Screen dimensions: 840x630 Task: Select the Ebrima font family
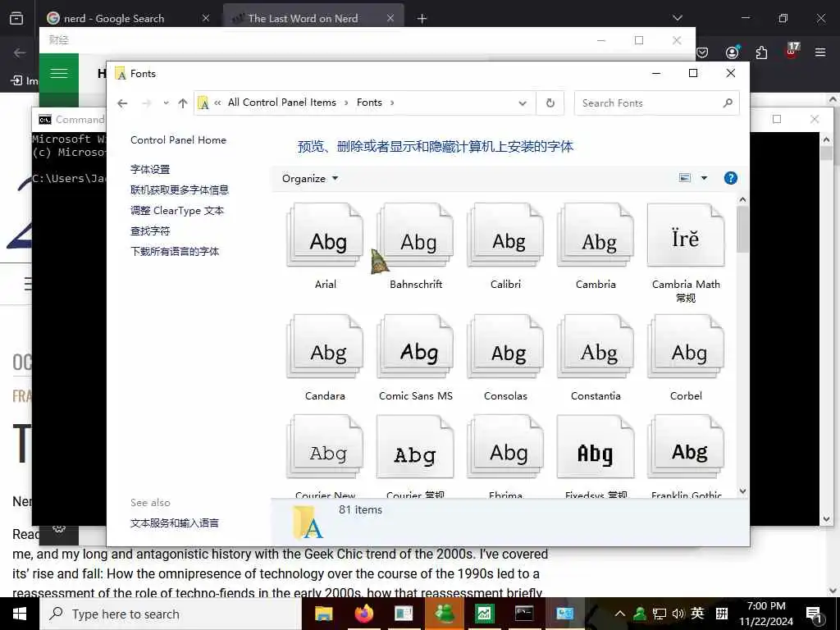pyautogui.click(x=505, y=456)
